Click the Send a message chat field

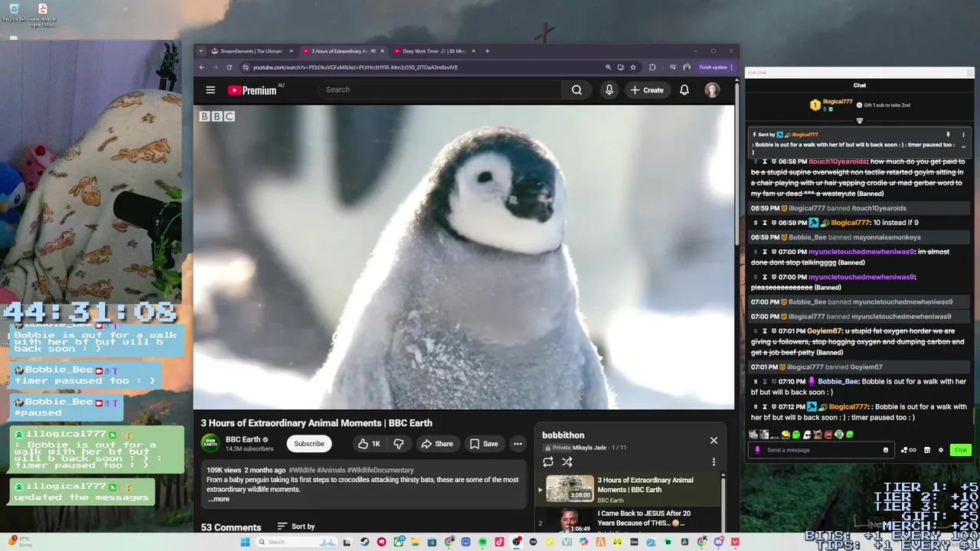click(x=823, y=450)
